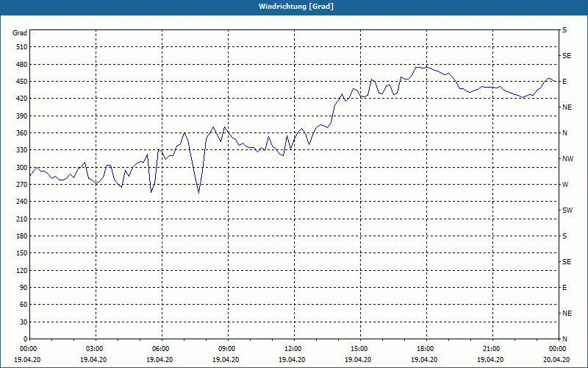Click the N compass label level with 0
Image resolution: width=588 pixels, height=368 pixels.
point(564,339)
